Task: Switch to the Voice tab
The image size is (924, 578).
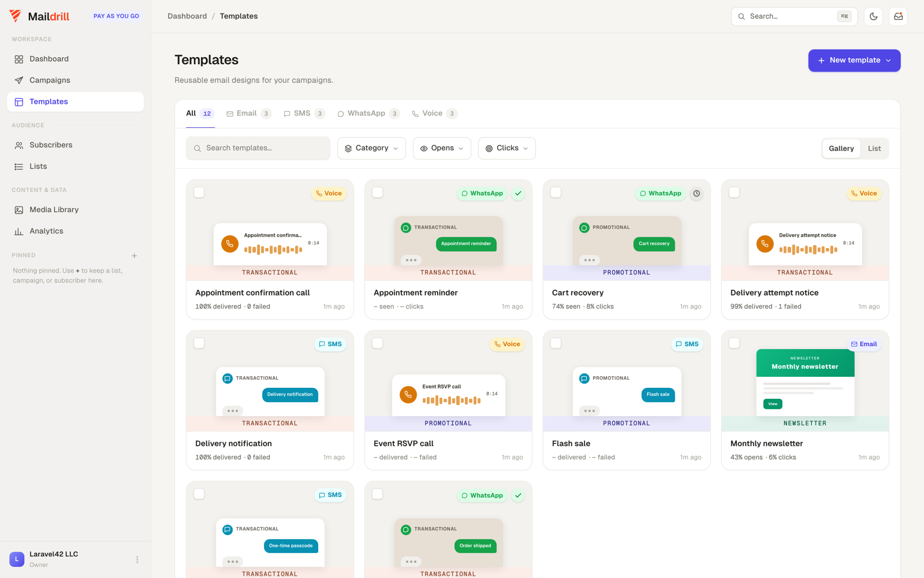Action: pyautogui.click(x=435, y=114)
